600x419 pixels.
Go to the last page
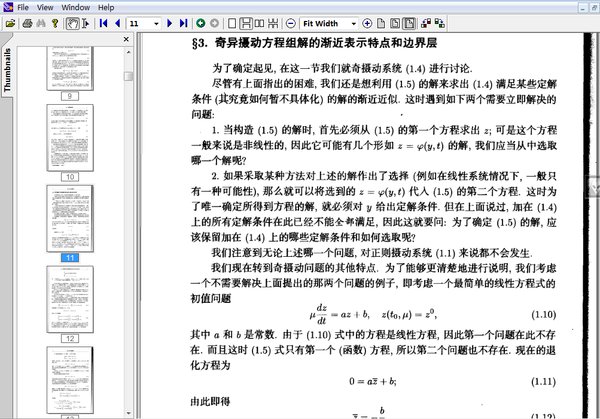point(184,23)
